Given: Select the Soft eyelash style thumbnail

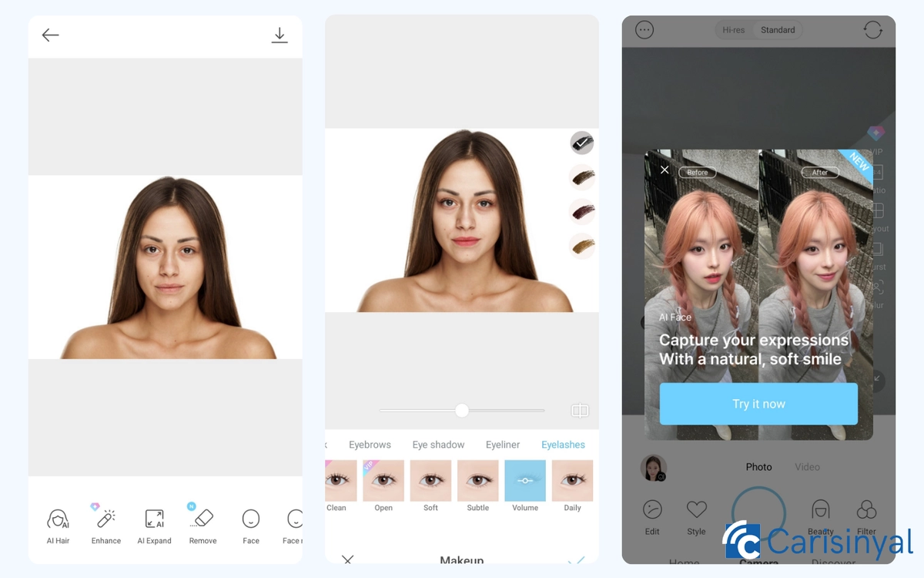Looking at the screenshot, I should pyautogui.click(x=430, y=482).
